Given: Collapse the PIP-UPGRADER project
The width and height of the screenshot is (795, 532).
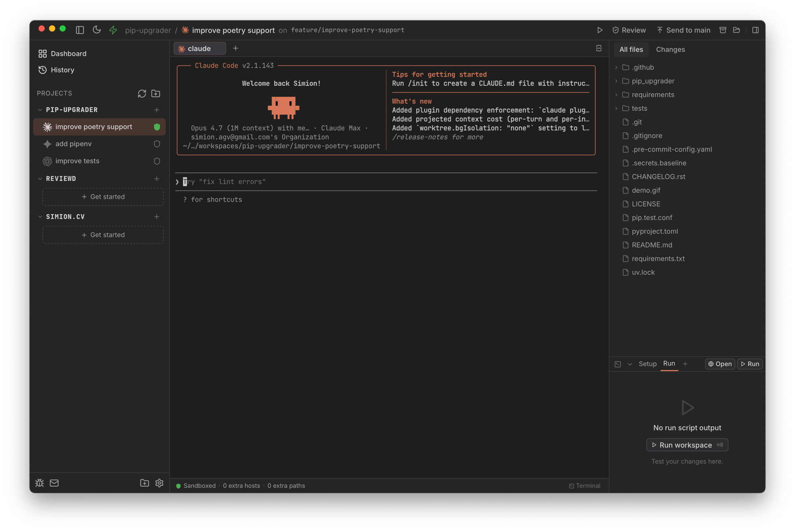Looking at the screenshot, I should point(40,110).
